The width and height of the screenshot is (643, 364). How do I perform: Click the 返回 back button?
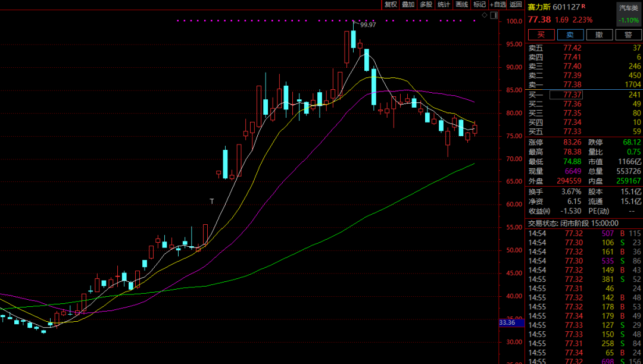pos(516,5)
